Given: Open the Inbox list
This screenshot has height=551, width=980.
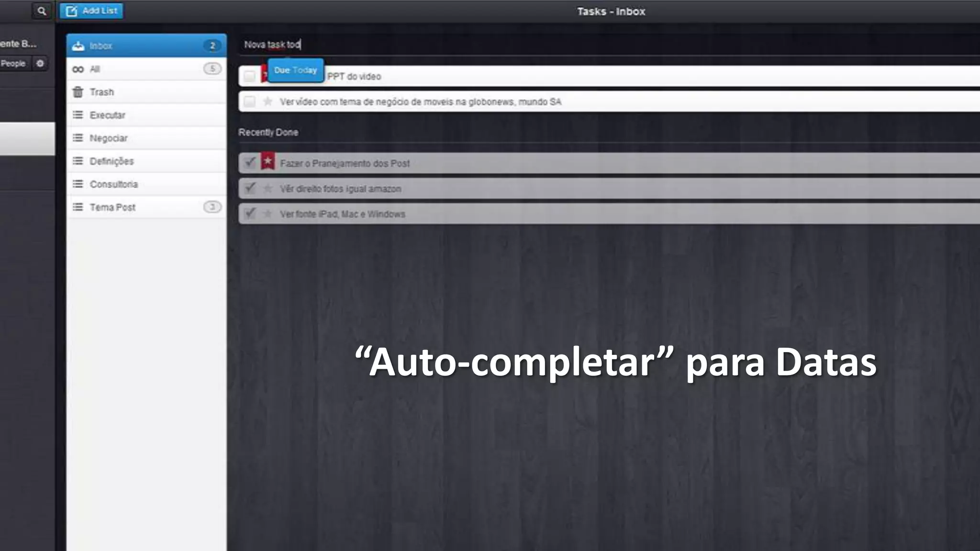Looking at the screenshot, I should pyautogui.click(x=146, y=45).
